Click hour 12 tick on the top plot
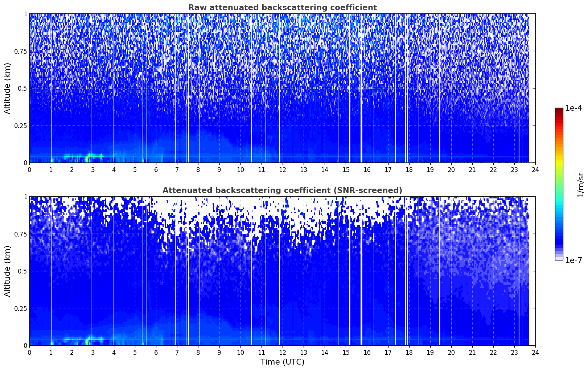 [282, 170]
